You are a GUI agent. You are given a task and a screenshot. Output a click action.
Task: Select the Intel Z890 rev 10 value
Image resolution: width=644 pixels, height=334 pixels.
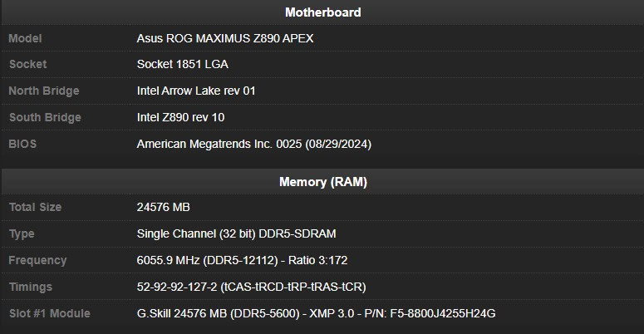[x=180, y=117]
